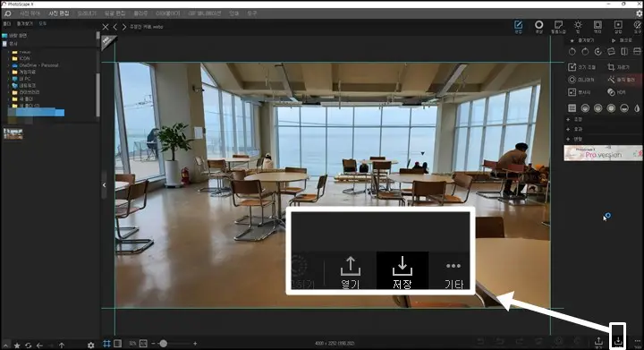
Task: Expand the 조정 section
Action: point(574,119)
